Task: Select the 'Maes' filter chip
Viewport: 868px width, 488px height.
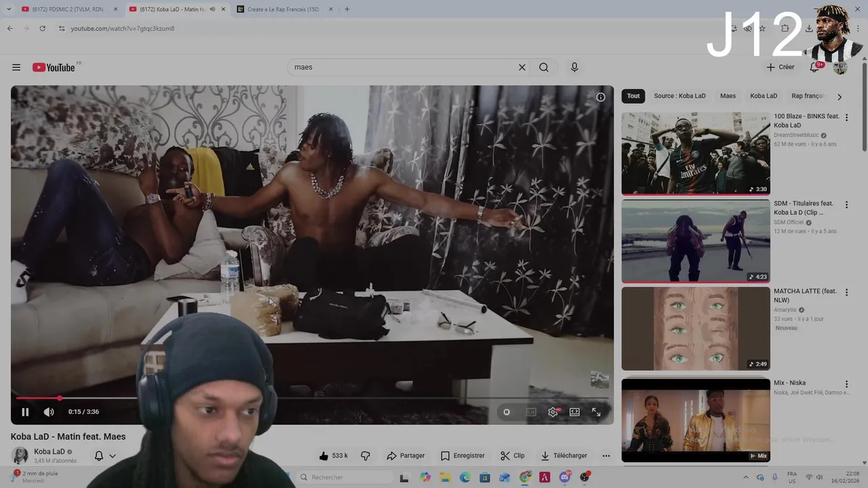Action: coord(728,96)
